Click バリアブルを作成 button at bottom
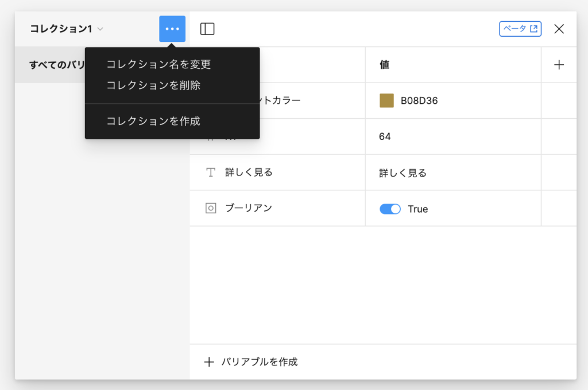Image resolution: width=588 pixels, height=390 pixels. (x=252, y=362)
